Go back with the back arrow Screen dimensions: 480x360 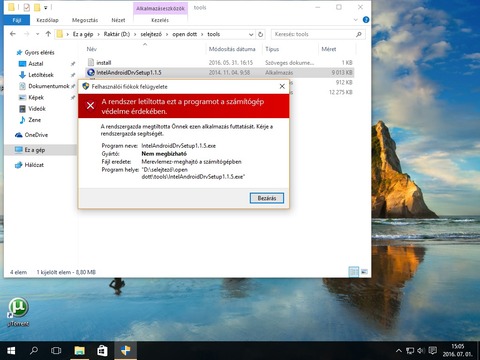pyautogui.click(x=13, y=34)
